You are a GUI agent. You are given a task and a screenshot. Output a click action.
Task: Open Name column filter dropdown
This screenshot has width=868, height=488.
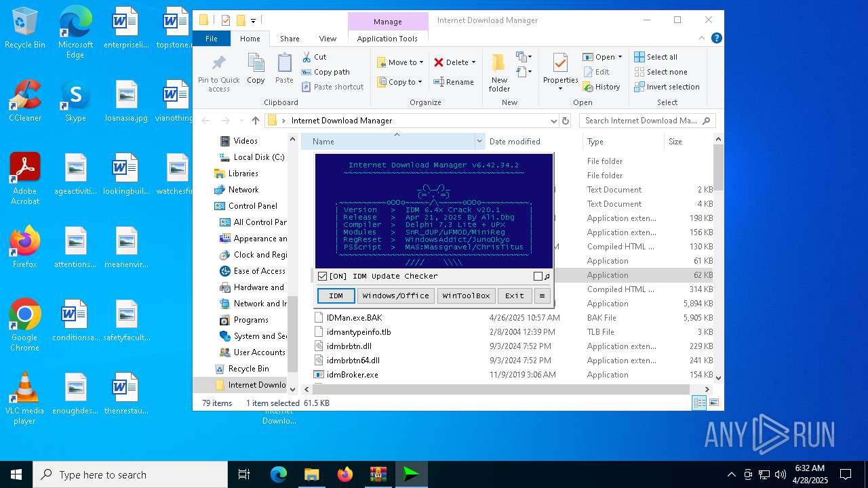pyautogui.click(x=479, y=142)
